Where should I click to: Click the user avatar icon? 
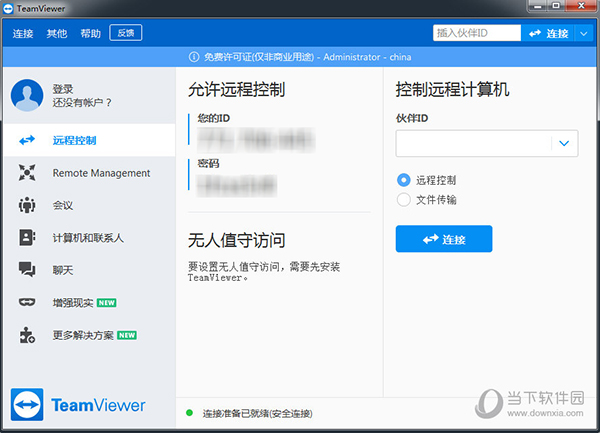click(27, 95)
